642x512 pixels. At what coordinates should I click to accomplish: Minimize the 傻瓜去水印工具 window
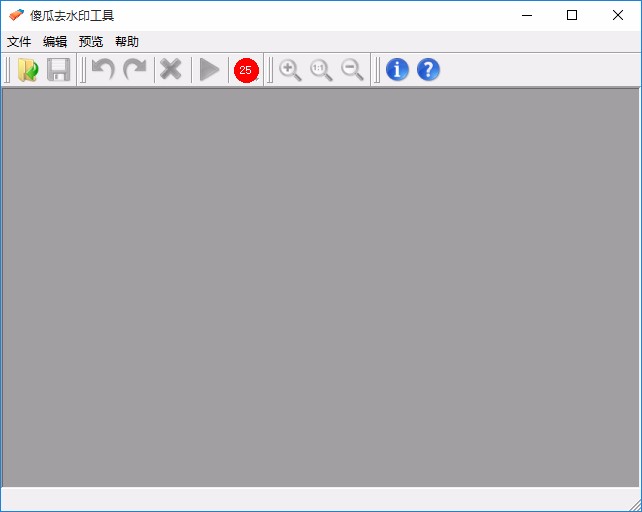[x=527, y=16]
